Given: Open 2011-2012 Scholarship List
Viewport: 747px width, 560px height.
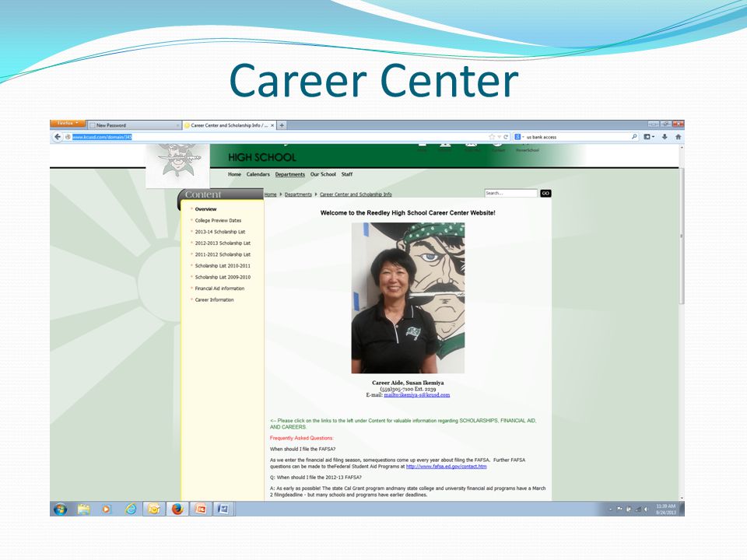Looking at the screenshot, I should pyautogui.click(x=223, y=255).
